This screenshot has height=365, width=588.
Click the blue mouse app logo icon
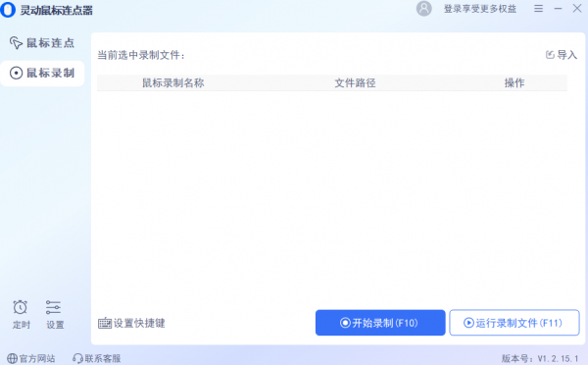pos(8,10)
